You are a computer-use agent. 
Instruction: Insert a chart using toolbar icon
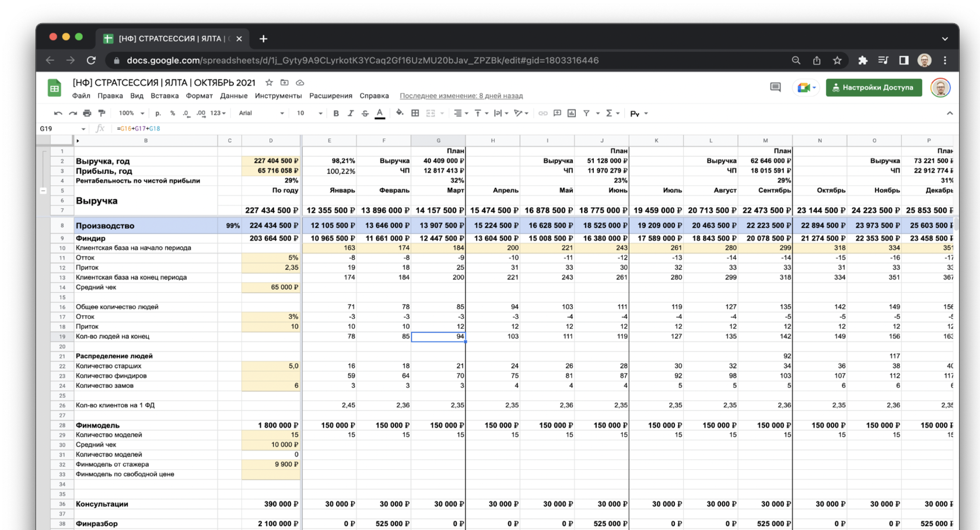(572, 113)
